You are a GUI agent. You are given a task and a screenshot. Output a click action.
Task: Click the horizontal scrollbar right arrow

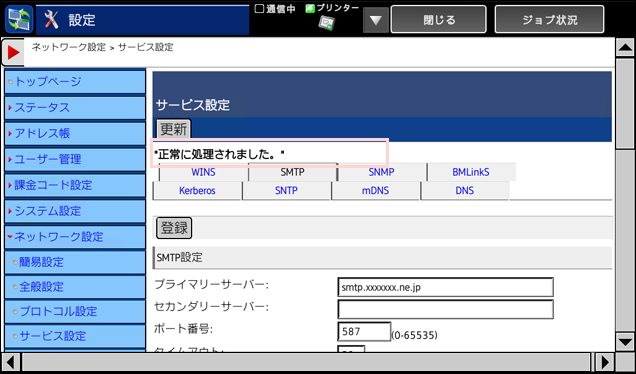(605, 362)
